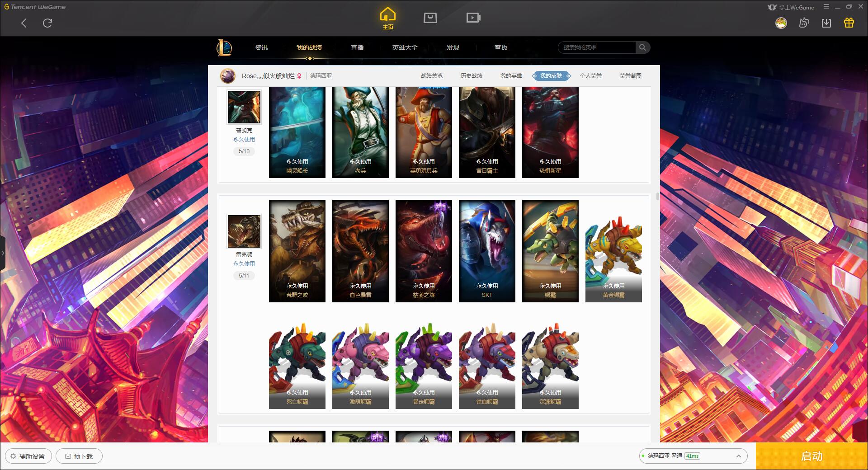Click the search magnifier button
The height and width of the screenshot is (470, 868).
tap(642, 47)
